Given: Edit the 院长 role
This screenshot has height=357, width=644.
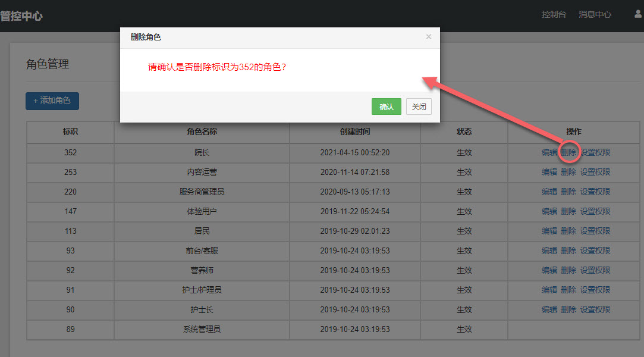Looking at the screenshot, I should pyautogui.click(x=549, y=152).
